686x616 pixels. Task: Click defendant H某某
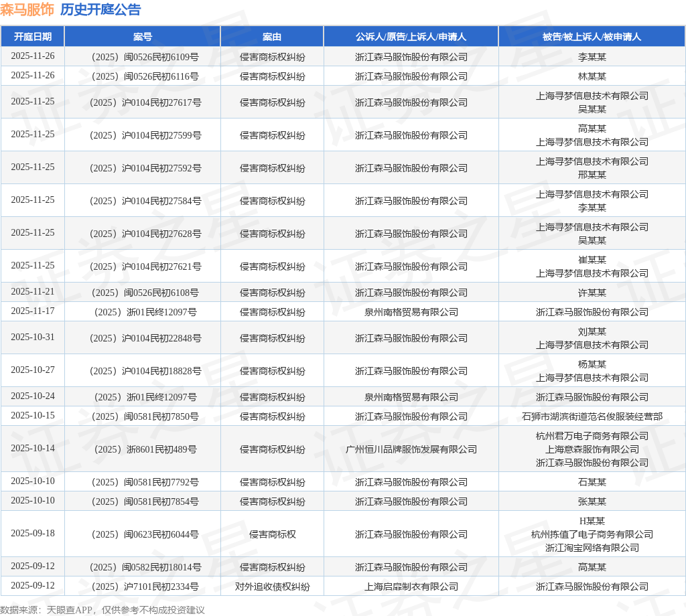(x=592, y=521)
